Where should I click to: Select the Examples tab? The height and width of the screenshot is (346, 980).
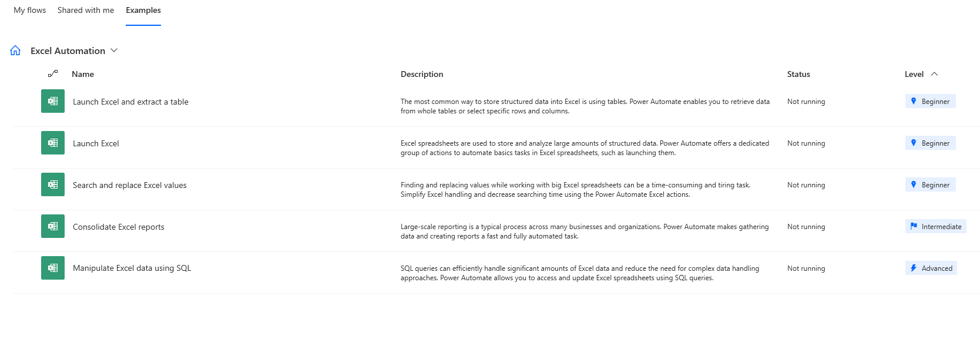143,10
